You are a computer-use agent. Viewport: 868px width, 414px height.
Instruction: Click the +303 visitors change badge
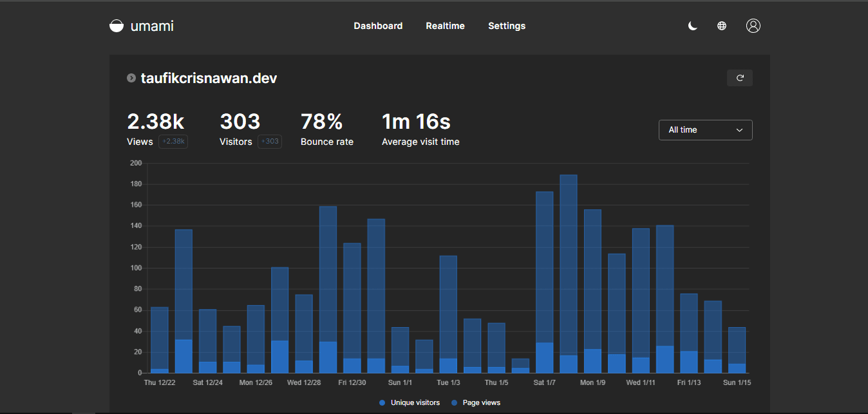[x=270, y=142]
